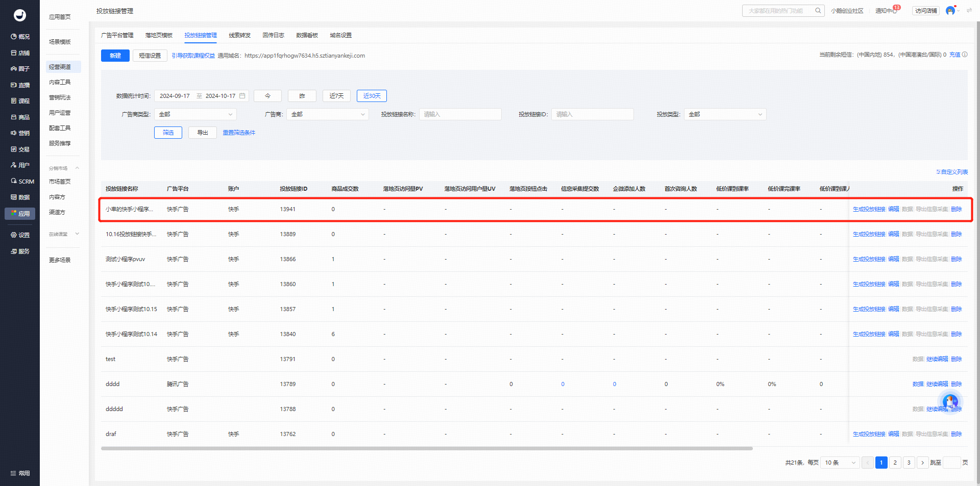Open the calendar icon in date range field
980x486 pixels.
pyautogui.click(x=242, y=96)
